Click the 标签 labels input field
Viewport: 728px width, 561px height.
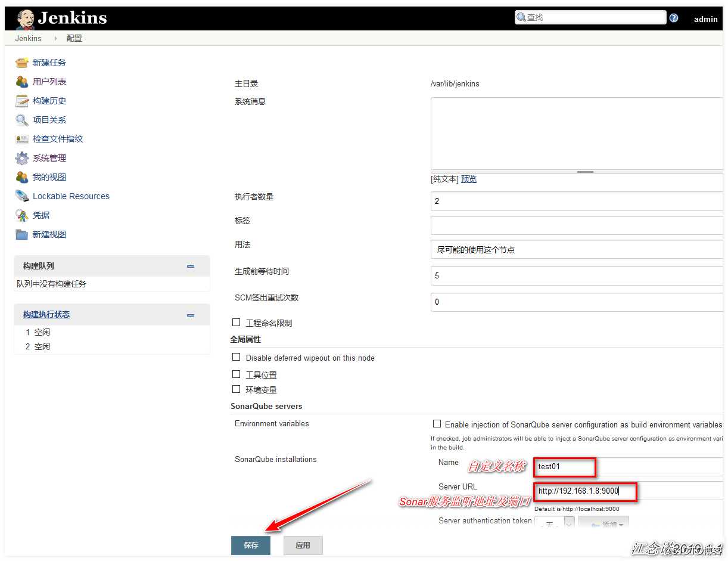click(x=577, y=225)
